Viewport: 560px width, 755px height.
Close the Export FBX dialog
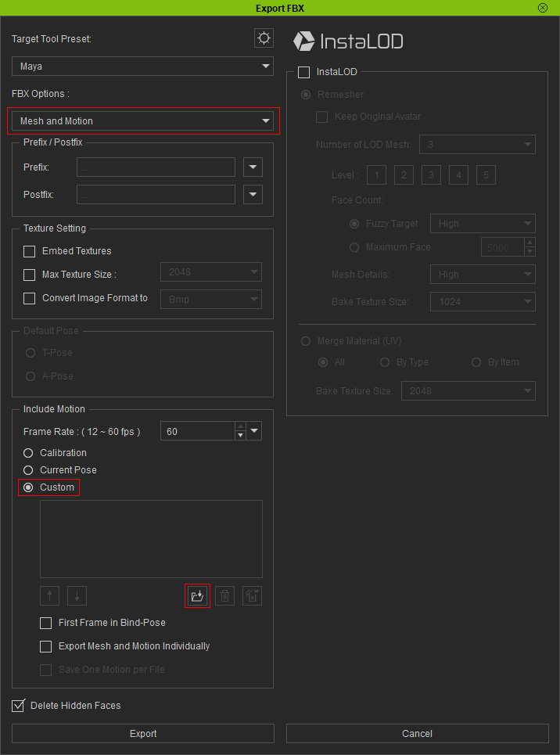(x=543, y=7)
